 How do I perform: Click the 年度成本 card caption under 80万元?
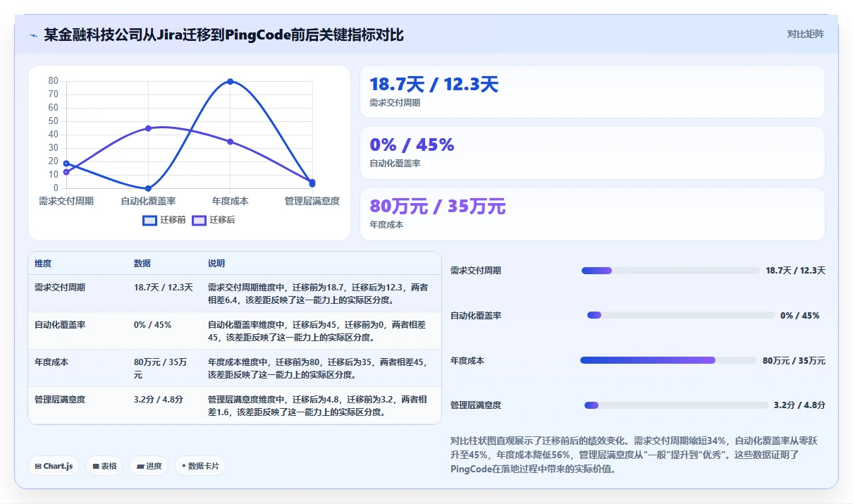click(x=386, y=225)
